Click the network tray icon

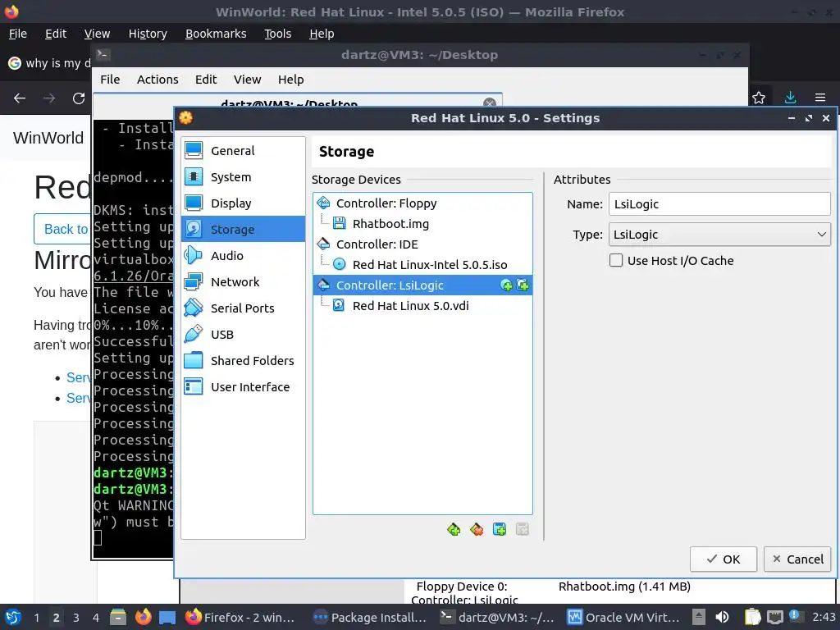774,617
